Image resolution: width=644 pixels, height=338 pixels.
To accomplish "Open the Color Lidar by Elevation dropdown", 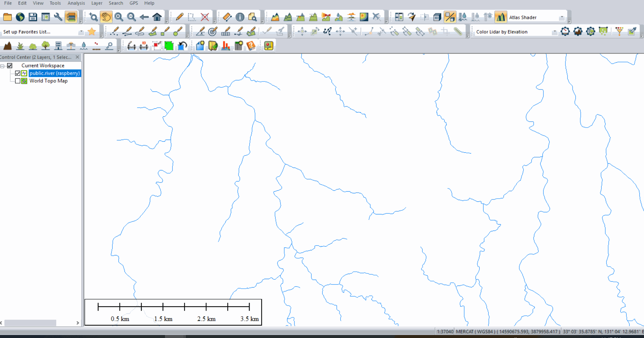I will 554,32.
